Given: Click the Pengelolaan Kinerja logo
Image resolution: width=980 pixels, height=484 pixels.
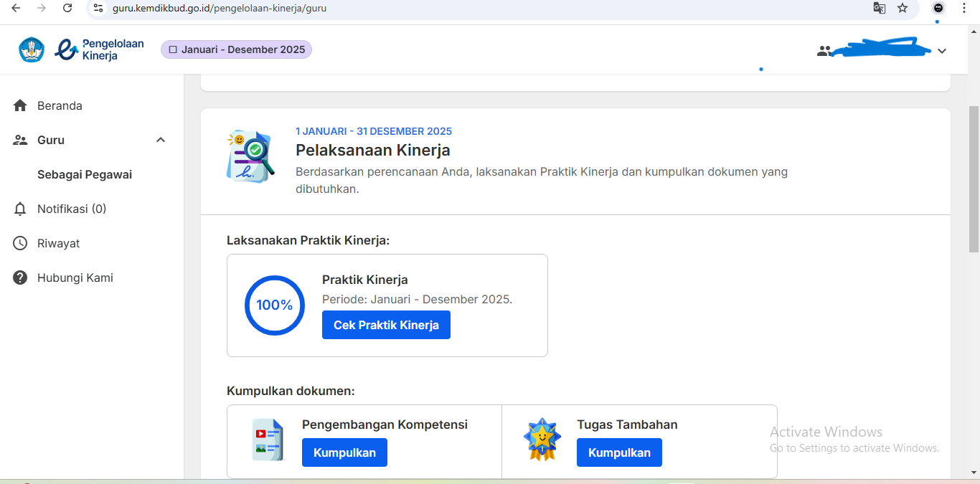Looking at the screenshot, I should point(100,49).
